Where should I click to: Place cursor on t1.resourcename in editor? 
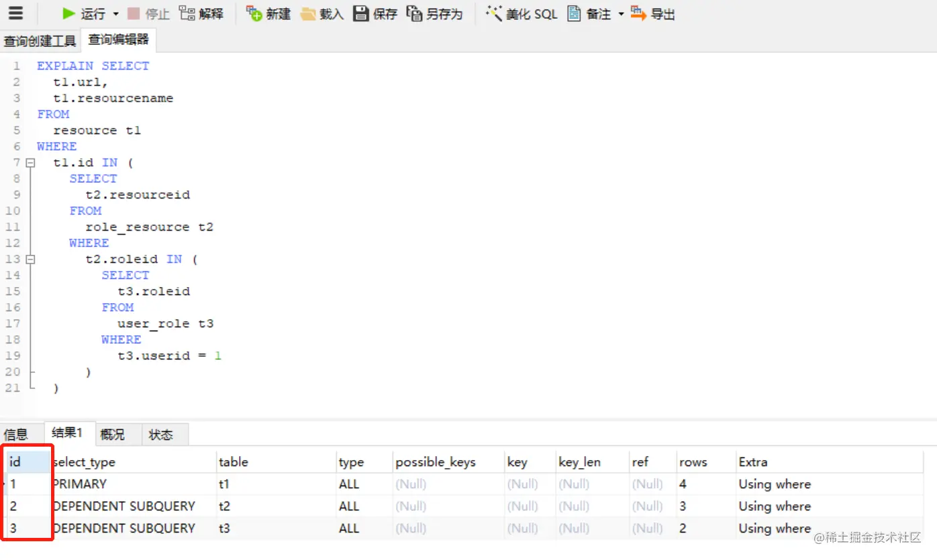(113, 98)
